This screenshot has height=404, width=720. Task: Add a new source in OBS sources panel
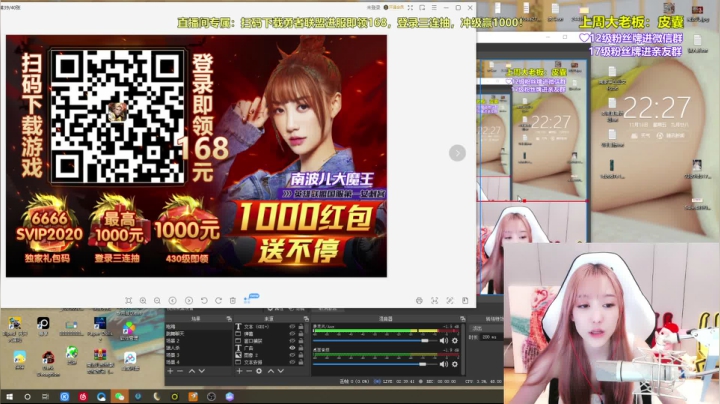[x=239, y=371]
